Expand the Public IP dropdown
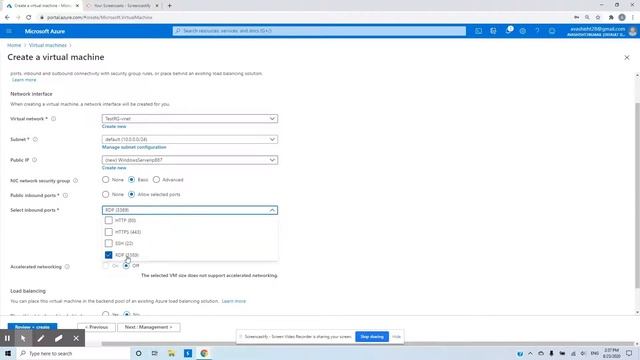Screen dimensions: 640x360 [190, 160]
